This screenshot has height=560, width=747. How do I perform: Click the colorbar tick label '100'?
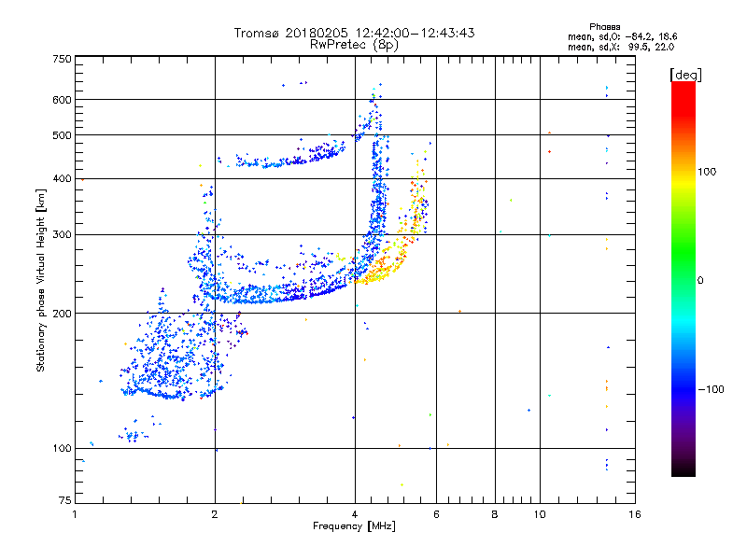click(707, 172)
